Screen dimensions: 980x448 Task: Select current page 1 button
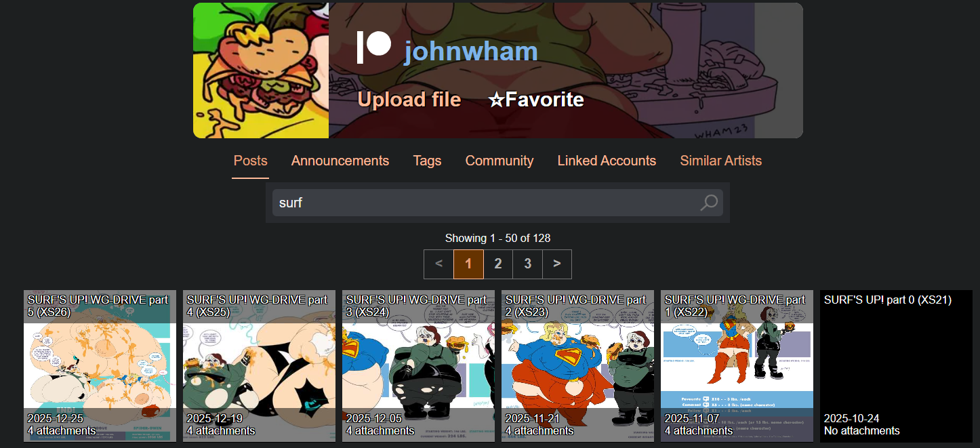pyautogui.click(x=468, y=264)
